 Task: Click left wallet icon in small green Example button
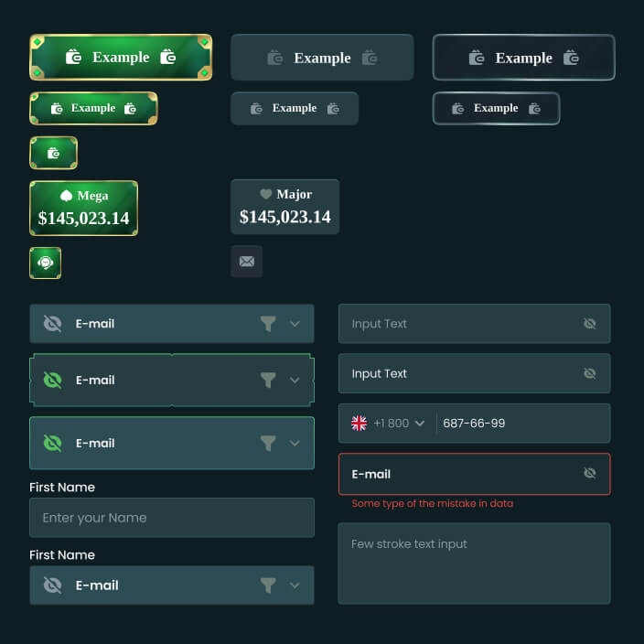tap(57, 109)
